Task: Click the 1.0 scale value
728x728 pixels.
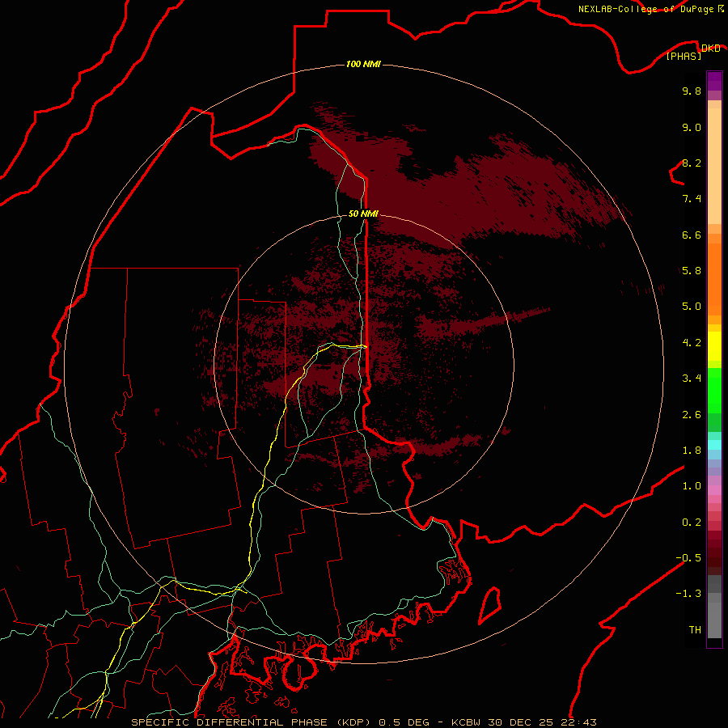Action: pyautogui.click(x=692, y=486)
